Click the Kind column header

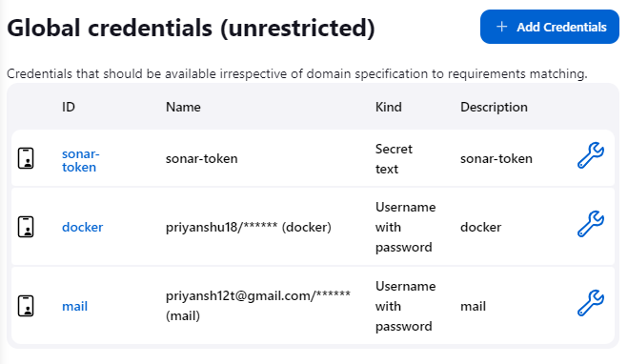point(389,107)
